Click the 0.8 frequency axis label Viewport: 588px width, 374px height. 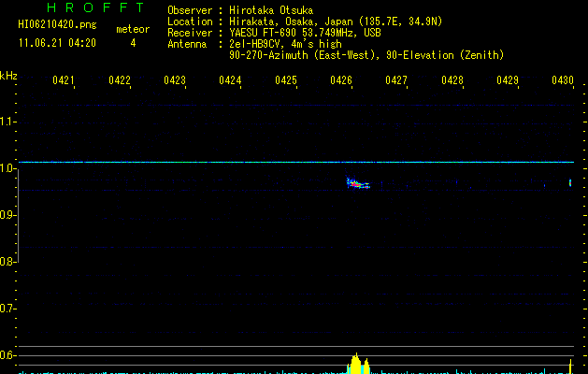click(7, 262)
